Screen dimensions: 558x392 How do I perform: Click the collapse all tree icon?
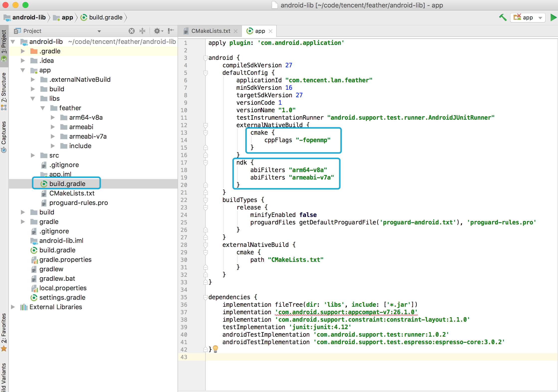coord(142,31)
